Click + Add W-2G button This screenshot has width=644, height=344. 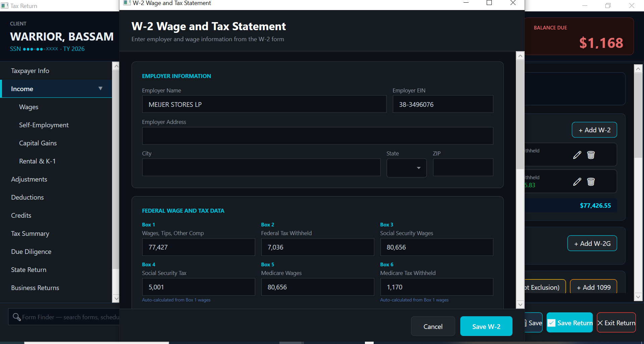pos(592,244)
